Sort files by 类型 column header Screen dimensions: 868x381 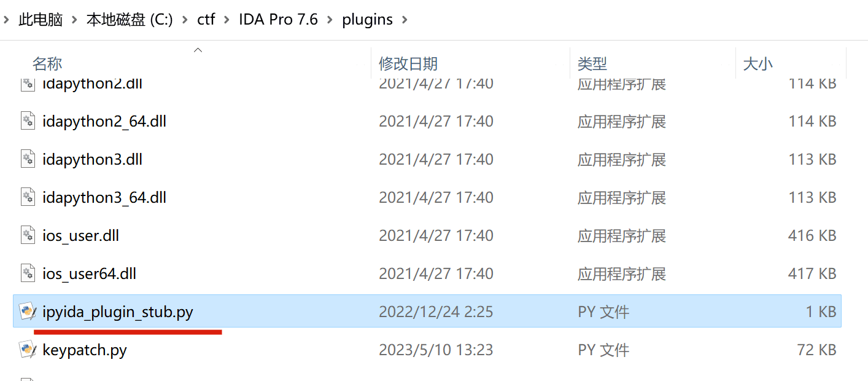click(x=592, y=63)
